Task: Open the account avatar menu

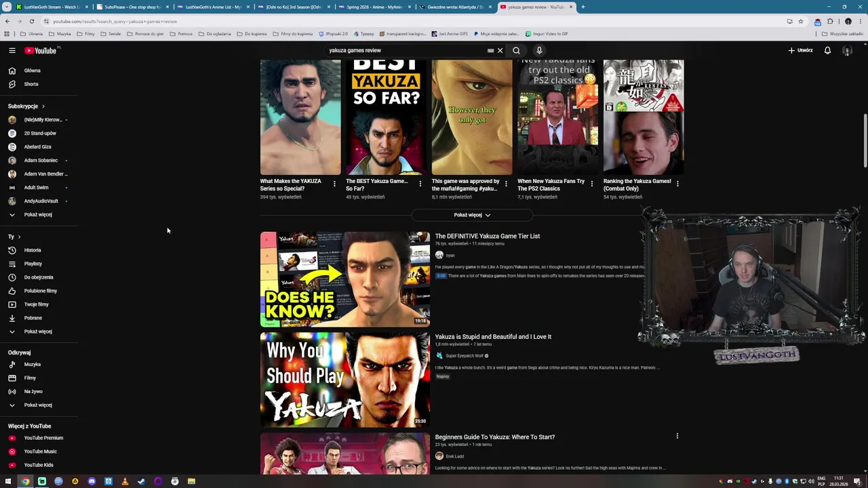Action: (x=846, y=50)
